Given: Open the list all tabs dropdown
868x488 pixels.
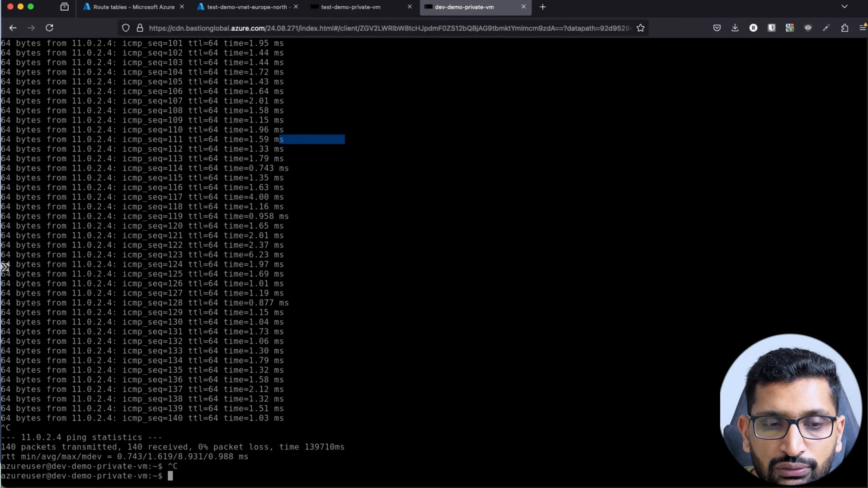Looking at the screenshot, I should (844, 7).
